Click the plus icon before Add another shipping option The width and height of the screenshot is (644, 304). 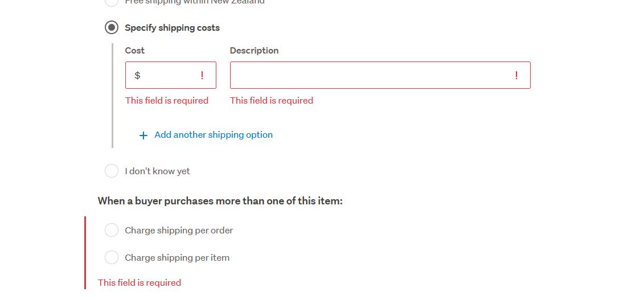pyautogui.click(x=143, y=135)
